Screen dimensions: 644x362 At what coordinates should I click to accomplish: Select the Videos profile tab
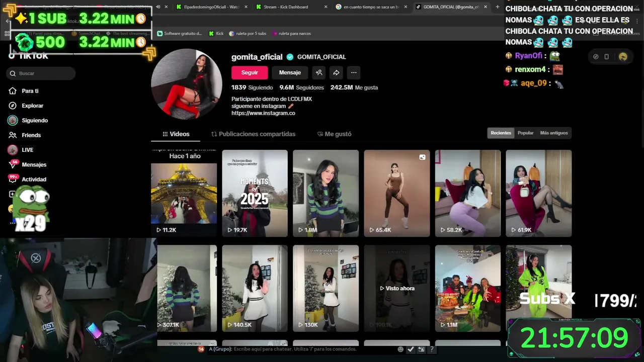(x=176, y=134)
